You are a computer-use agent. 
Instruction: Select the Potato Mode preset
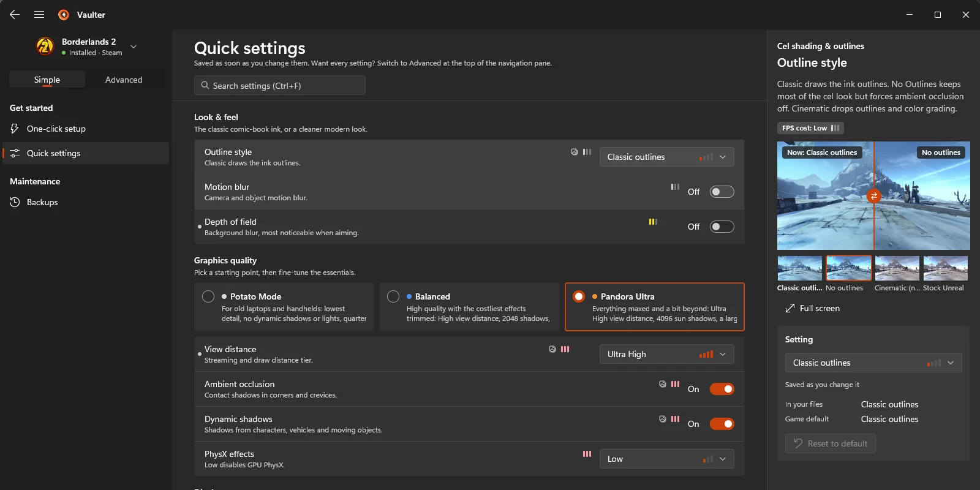284,307
